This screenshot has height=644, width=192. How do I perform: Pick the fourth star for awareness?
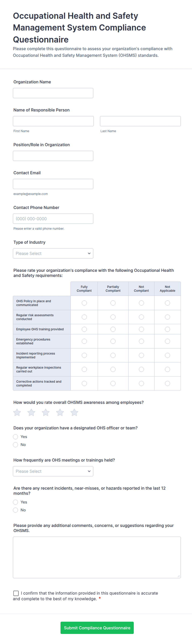60,412
